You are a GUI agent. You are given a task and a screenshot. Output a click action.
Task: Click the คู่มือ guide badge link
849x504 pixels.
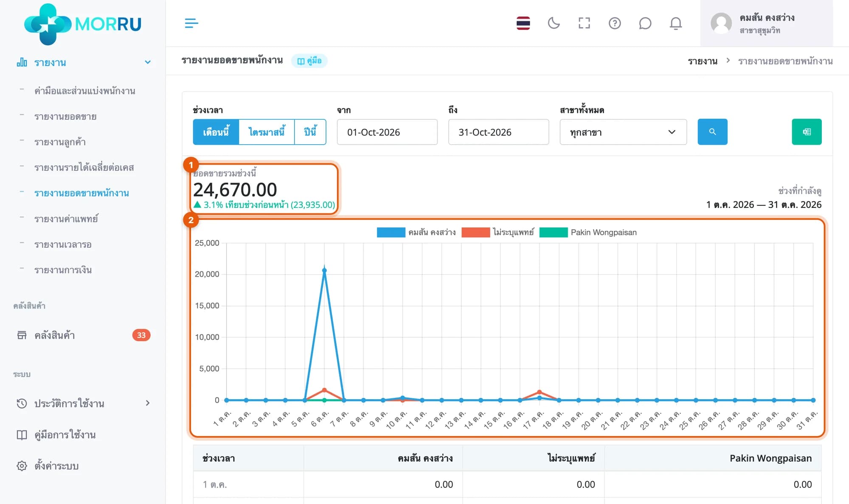tap(309, 61)
